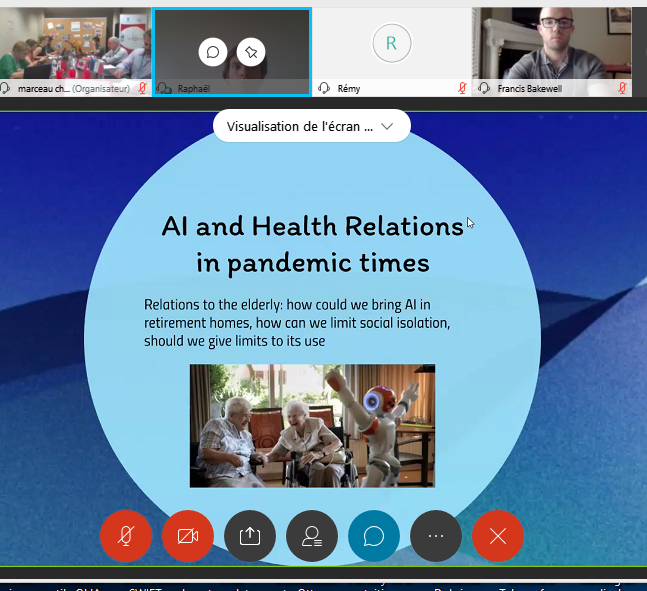The height and width of the screenshot is (591, 647).
Task: Open the participants list button
Action: 312,536
